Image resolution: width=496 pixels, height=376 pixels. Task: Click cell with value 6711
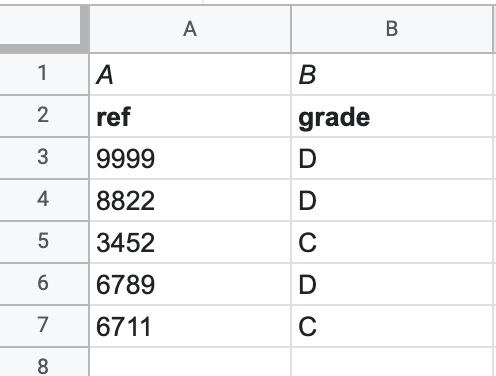coord(190,326)
